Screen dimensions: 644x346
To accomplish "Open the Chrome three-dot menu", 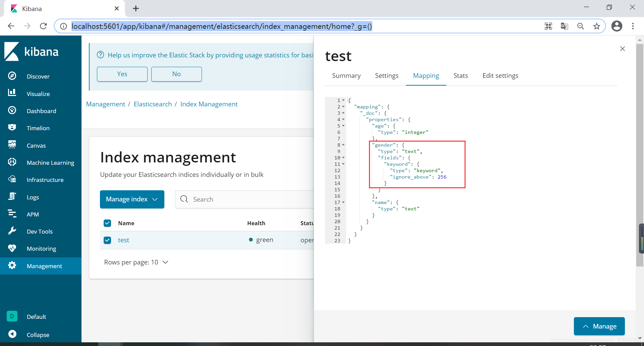I will coord(633,26).
